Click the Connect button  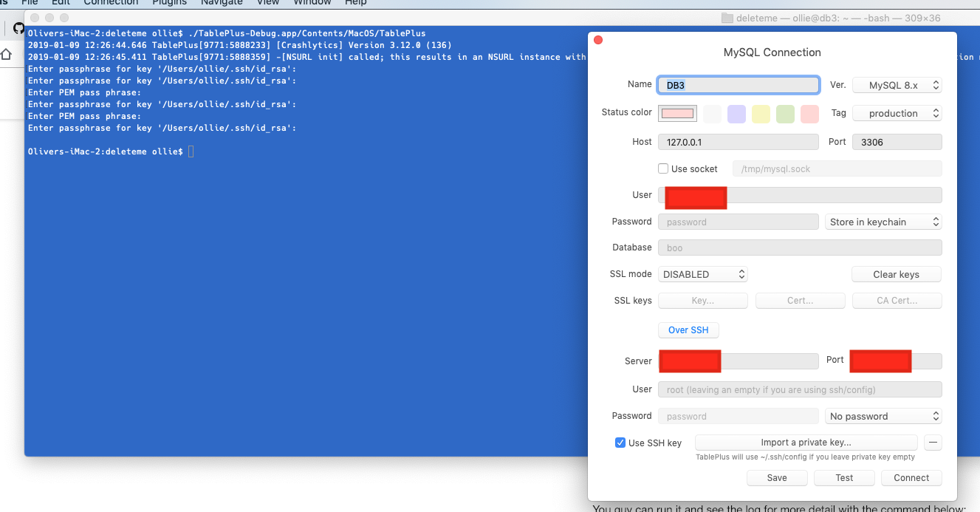click(x=911, y=477)
